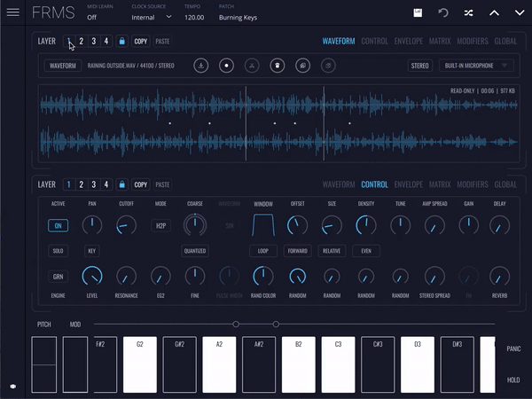Open the MATRIX tab in lower panel

click(439, 184)
